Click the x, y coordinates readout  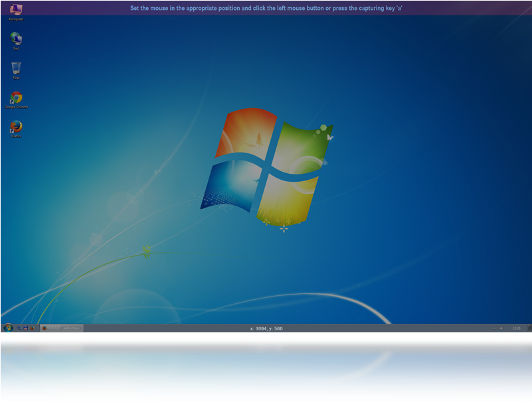266,328
